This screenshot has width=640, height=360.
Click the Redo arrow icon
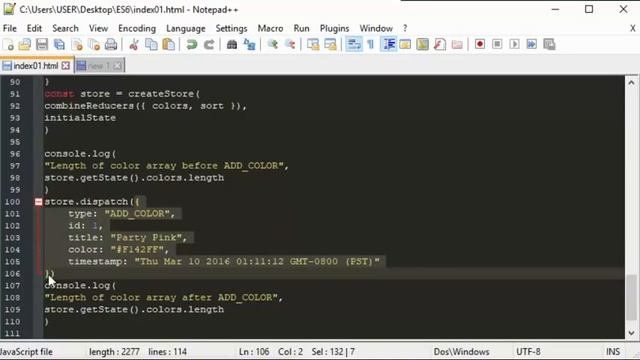[209, 44]
